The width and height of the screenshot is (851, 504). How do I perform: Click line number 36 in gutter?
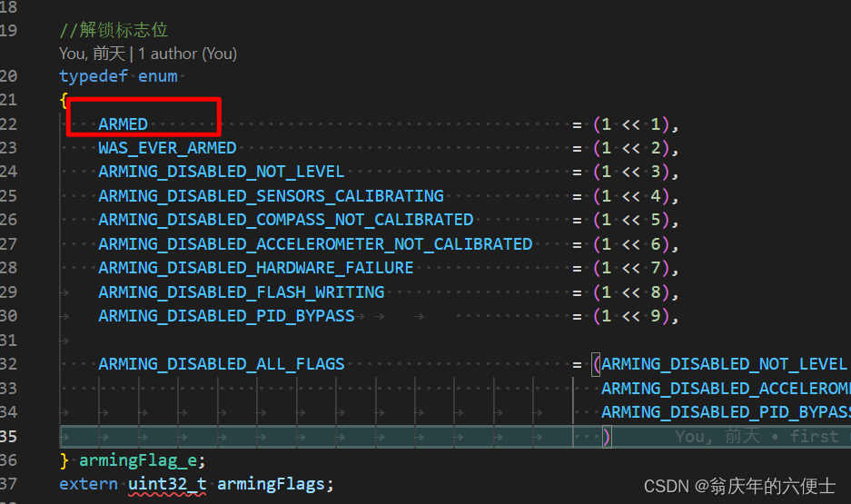(9, 460)
